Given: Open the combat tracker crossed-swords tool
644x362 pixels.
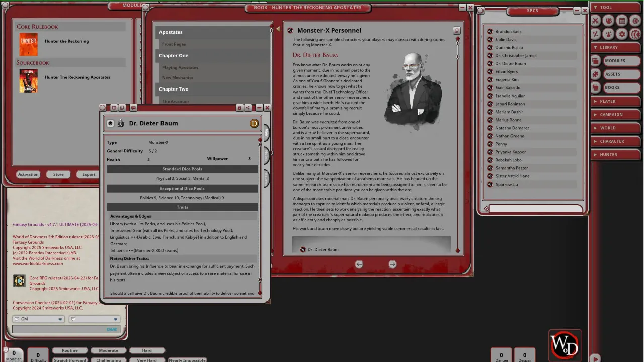Looking at the screenshot, I should point(595,21).
